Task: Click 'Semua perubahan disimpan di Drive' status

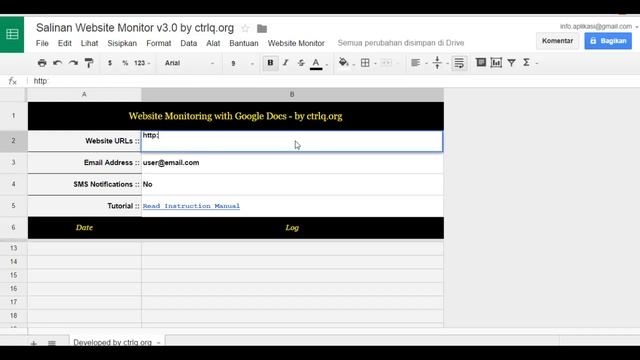Action: 401,43
